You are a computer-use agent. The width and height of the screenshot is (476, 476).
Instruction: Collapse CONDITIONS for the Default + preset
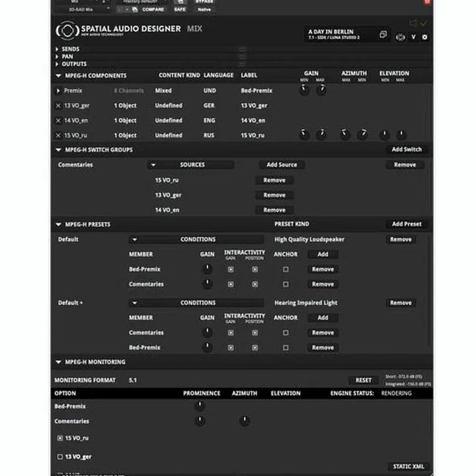coord(134,303)
